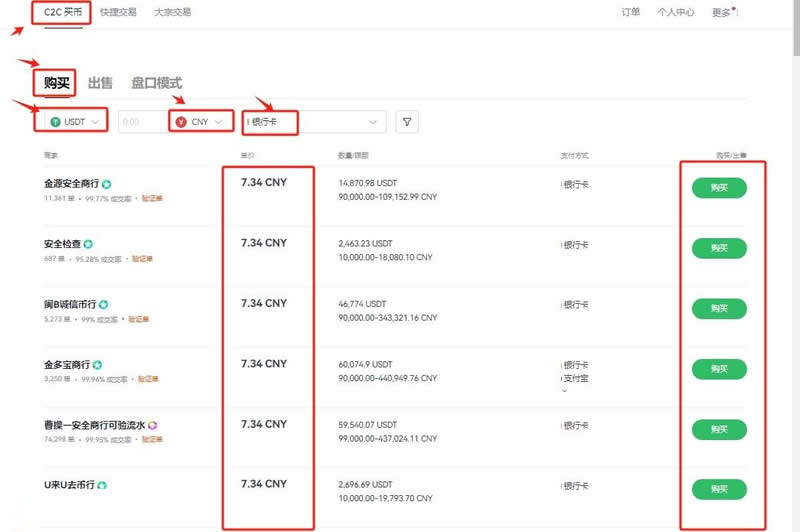800x532 pixels.
Task: Switch to 盘口模式 tab
Action: [x=156, y=83]
